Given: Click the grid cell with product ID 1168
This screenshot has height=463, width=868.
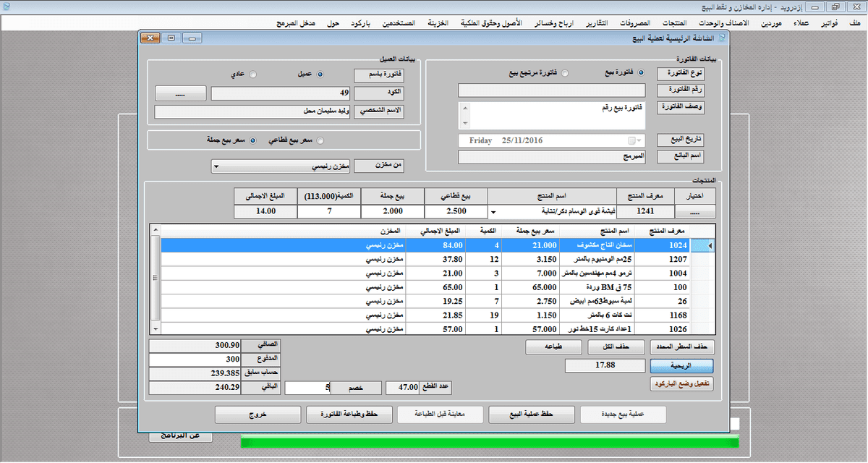Looking at the screenshot, I should (x=662, y=315).
